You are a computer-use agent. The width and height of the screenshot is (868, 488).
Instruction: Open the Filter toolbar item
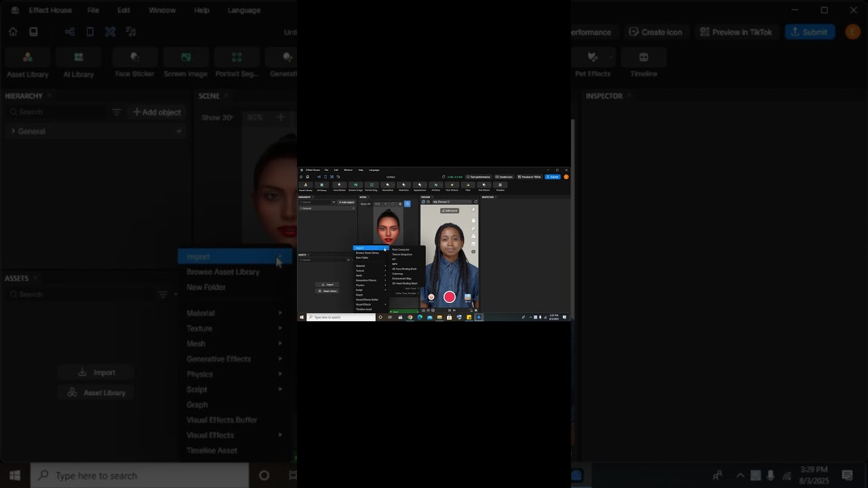tap(468, 186)
